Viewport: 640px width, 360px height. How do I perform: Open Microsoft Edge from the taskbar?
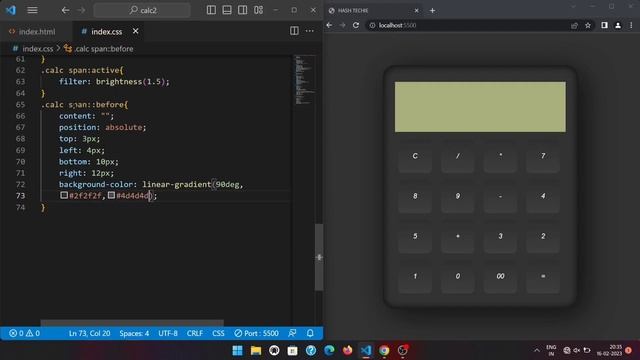329,350
